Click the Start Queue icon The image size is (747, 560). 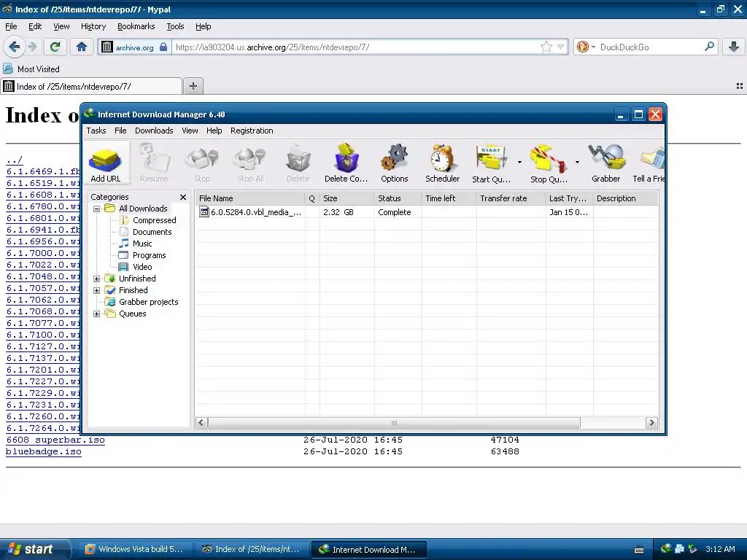491,163
